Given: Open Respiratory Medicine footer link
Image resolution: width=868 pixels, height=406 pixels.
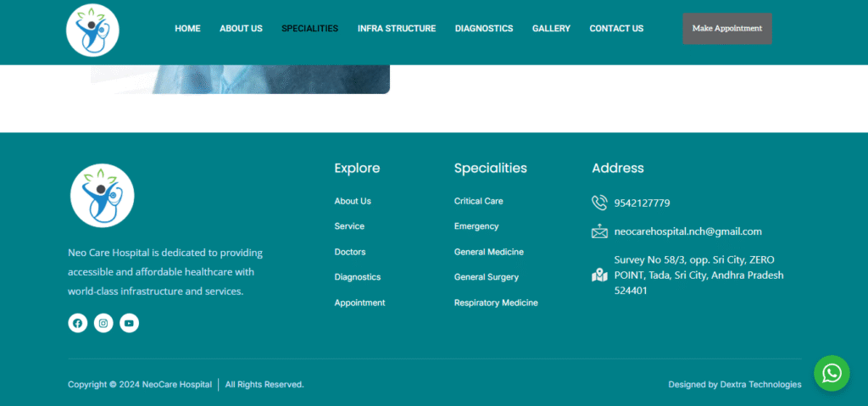Looking at the screenshot, I should (496, 303).
